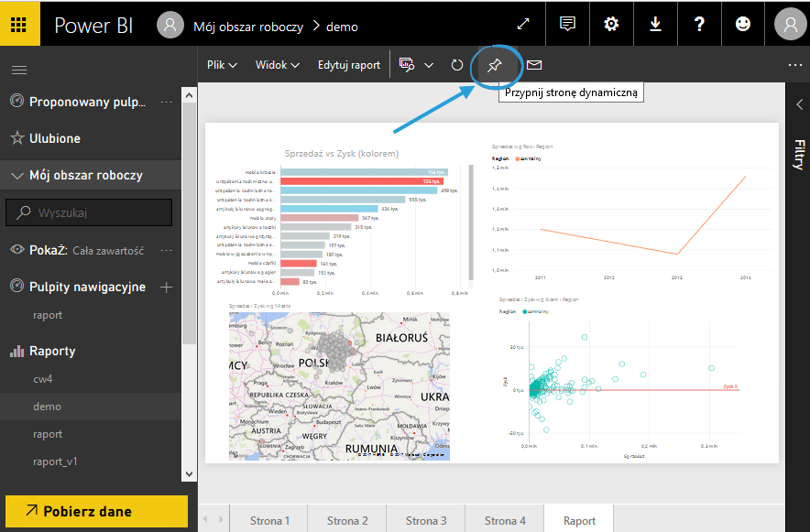Click the pin live page icon
This screenshot has height=532, width=810.
(495, 65)
